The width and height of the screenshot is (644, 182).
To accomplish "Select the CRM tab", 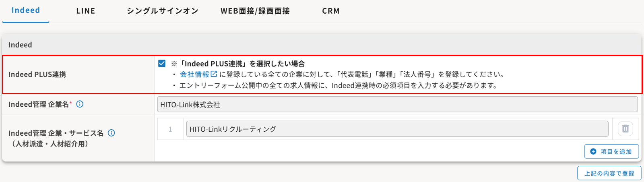I will (x=331, y=11).
